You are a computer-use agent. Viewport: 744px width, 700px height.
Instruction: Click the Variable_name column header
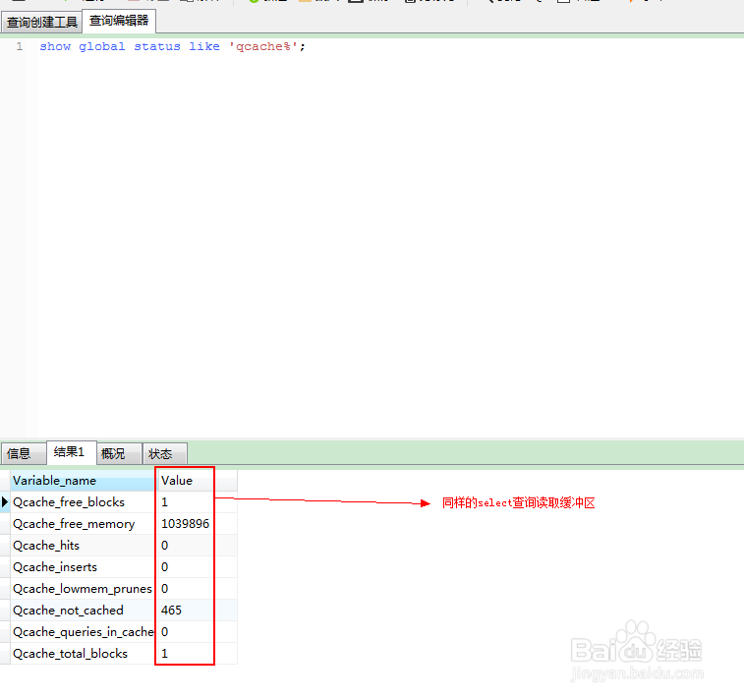tap(84, 481)
